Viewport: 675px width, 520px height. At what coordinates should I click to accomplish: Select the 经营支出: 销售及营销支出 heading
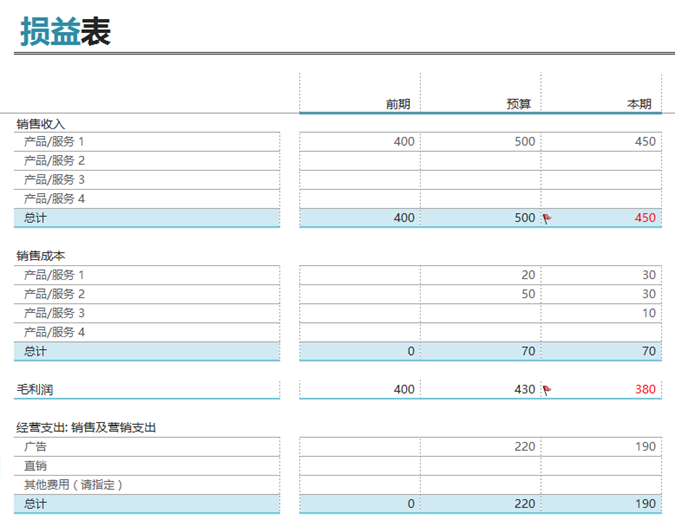pos(86,427)
